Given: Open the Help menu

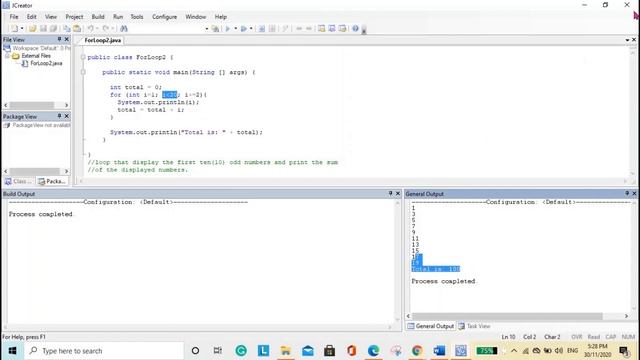Looking at the screenshot, I should (x=220, y=17).
